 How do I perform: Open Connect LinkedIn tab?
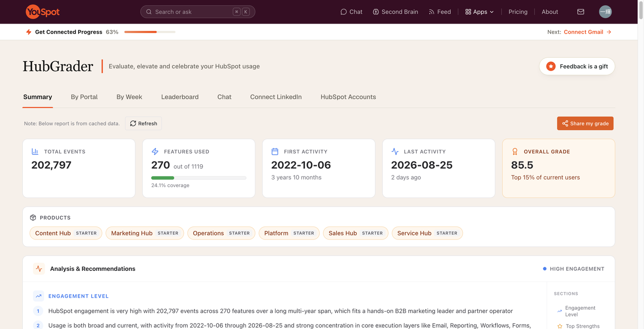coord(276,97)
